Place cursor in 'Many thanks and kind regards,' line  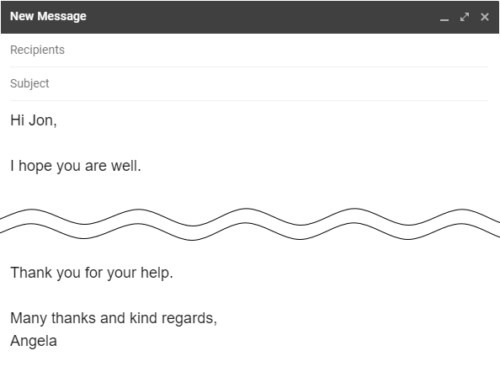coord(114,318)
